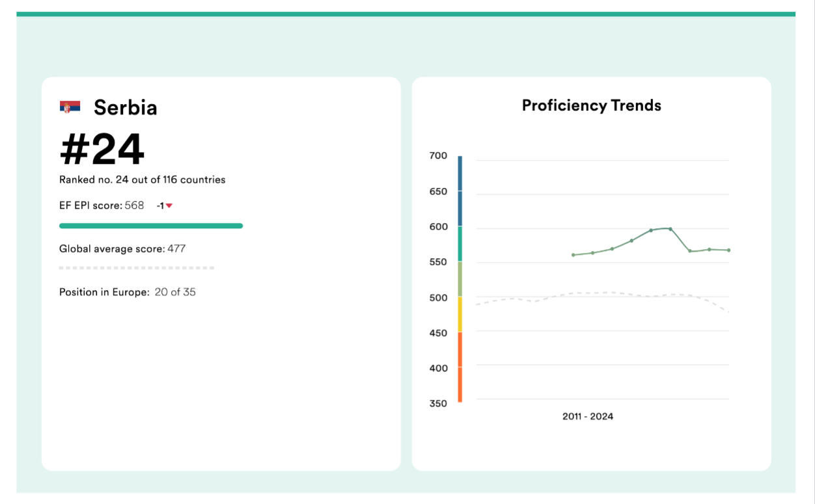The height and width of the screenshot is (504, 815).
Task: Click the "Serbia" country name heading
Action: click(x=126, y=107)
